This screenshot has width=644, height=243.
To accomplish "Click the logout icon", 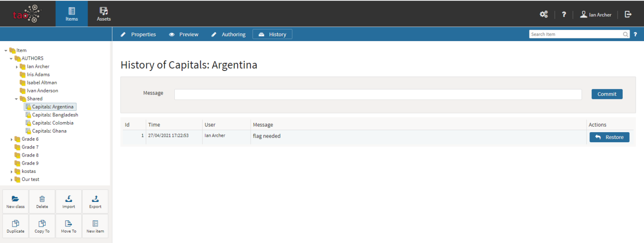I will coord(628,14).
